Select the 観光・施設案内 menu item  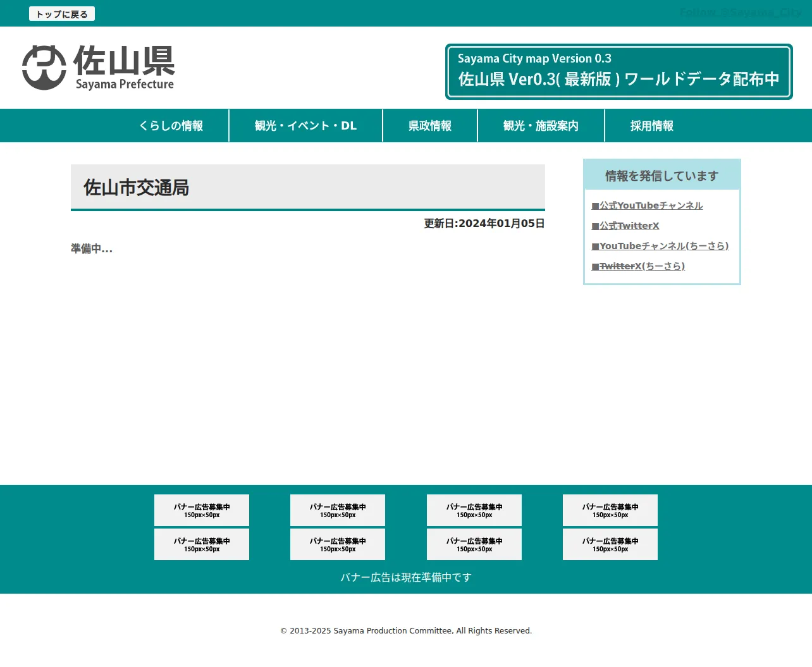point(541,126)
